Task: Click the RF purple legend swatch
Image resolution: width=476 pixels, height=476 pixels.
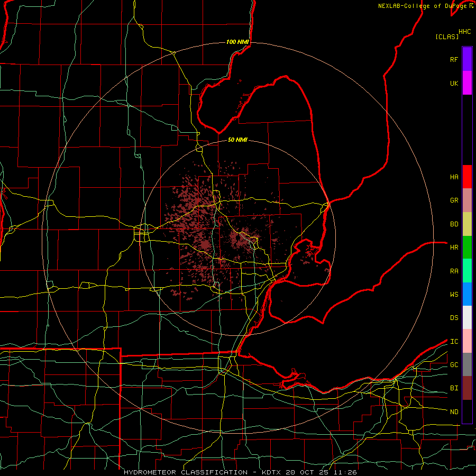Action: pos(467,59)
